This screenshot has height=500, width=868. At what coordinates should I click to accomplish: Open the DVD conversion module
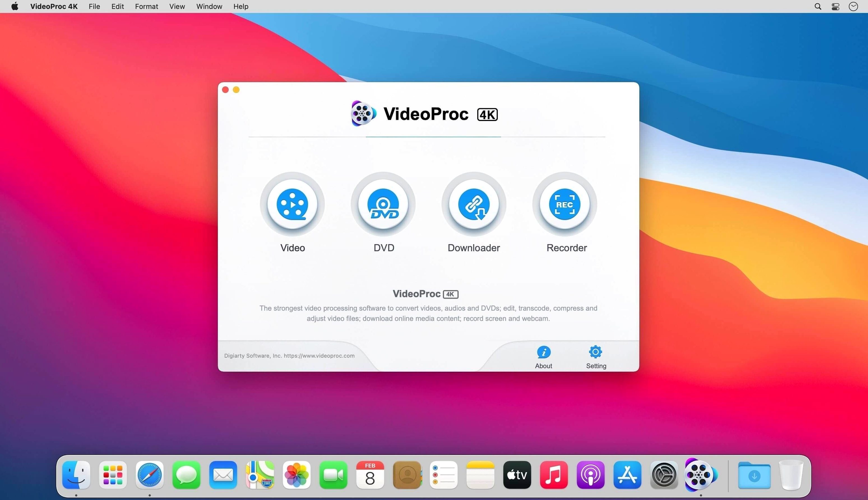(383, 204)
